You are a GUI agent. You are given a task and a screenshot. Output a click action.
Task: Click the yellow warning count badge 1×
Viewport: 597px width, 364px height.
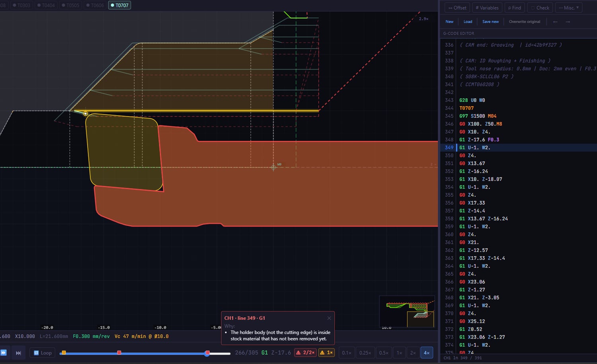(326, 352)
